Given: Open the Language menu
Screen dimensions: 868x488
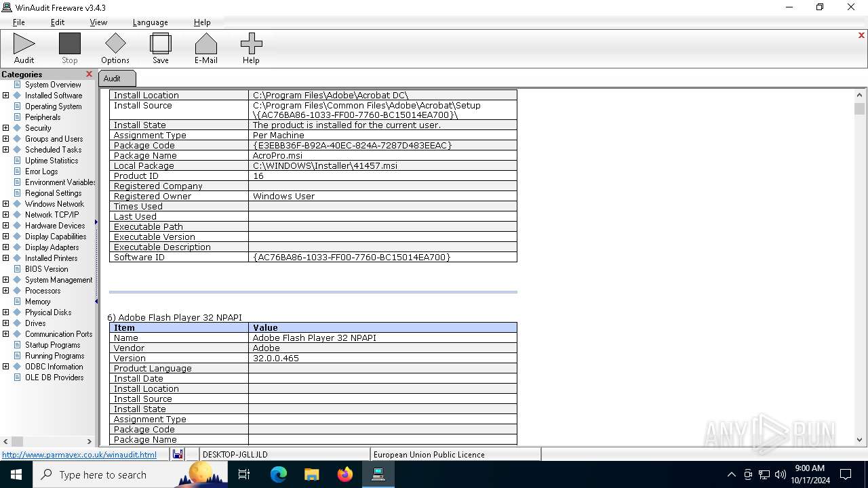Looking at the screenshot, I should (x=150, y=22).
